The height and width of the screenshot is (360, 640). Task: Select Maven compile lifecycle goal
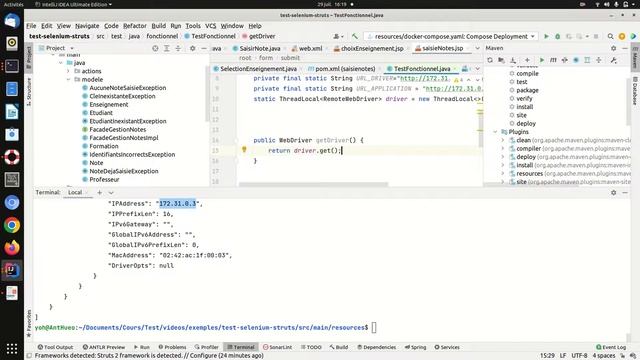point(527,73)
